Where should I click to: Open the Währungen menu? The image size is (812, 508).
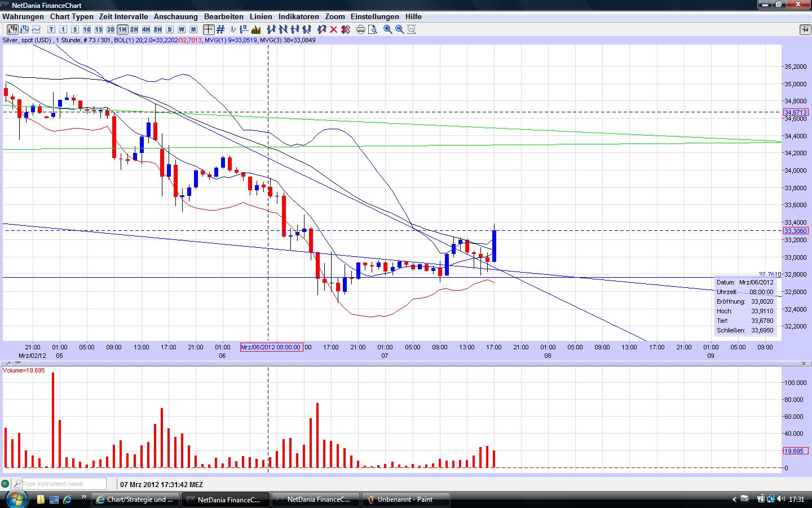point(23,17)
